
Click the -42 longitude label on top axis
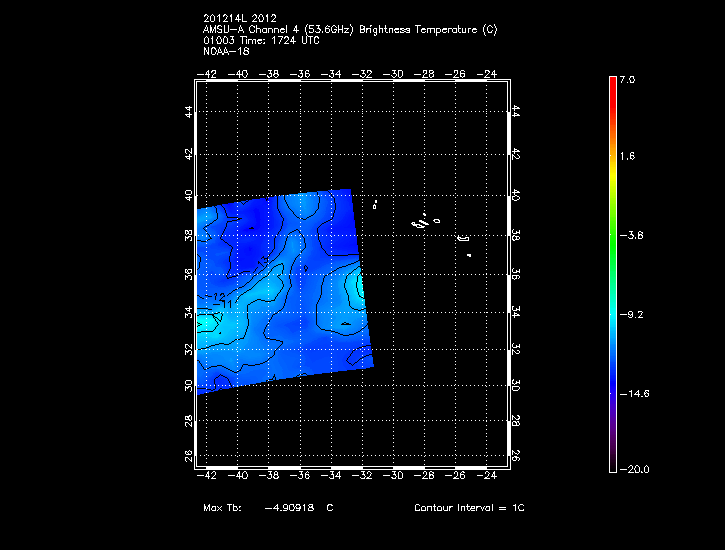pos(209,73)
